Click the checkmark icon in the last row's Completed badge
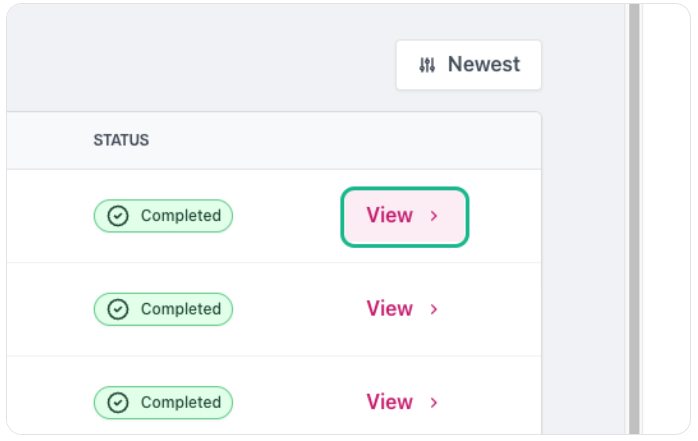This screenshot has width=698, height=441. click(x=118, y=403)
